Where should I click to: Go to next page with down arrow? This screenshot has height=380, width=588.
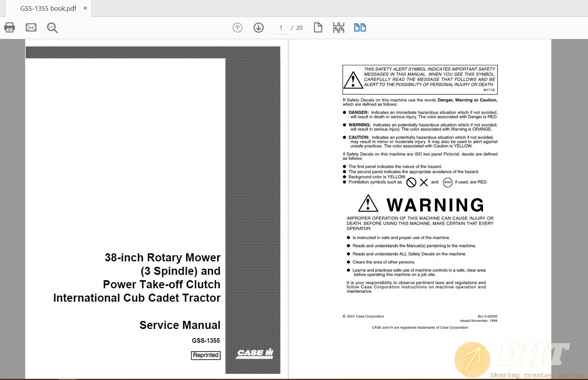tap(259, 28)
